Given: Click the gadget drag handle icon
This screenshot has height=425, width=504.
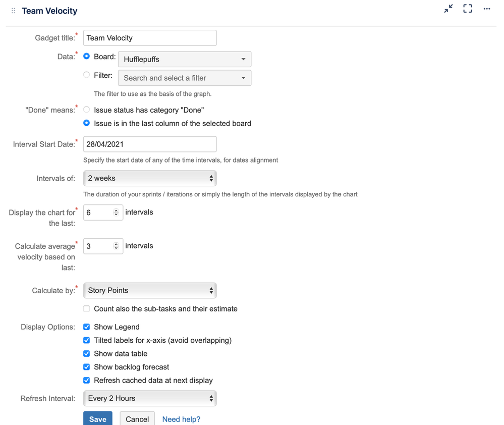Looking at the screenshot, I should tap(13, 11).
